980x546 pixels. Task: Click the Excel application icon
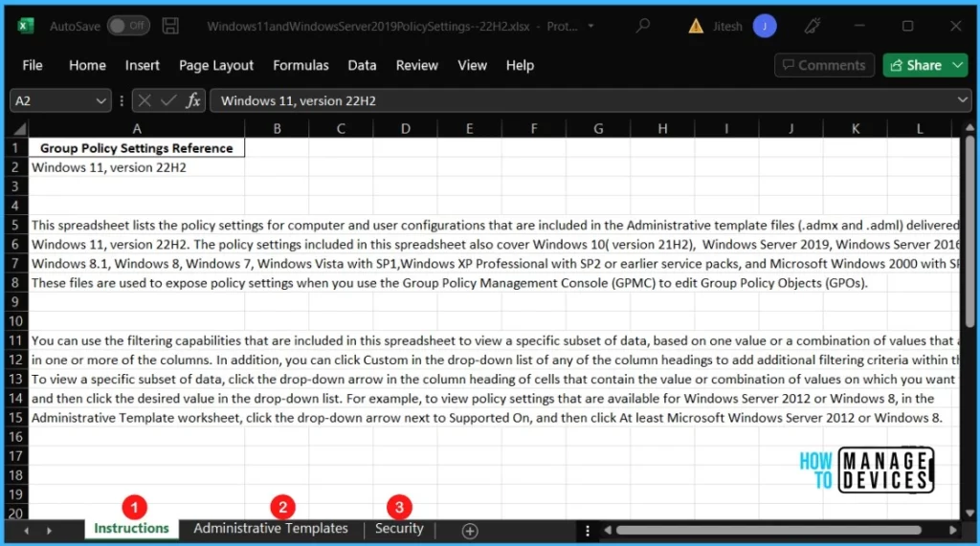(x=26, y=26)
